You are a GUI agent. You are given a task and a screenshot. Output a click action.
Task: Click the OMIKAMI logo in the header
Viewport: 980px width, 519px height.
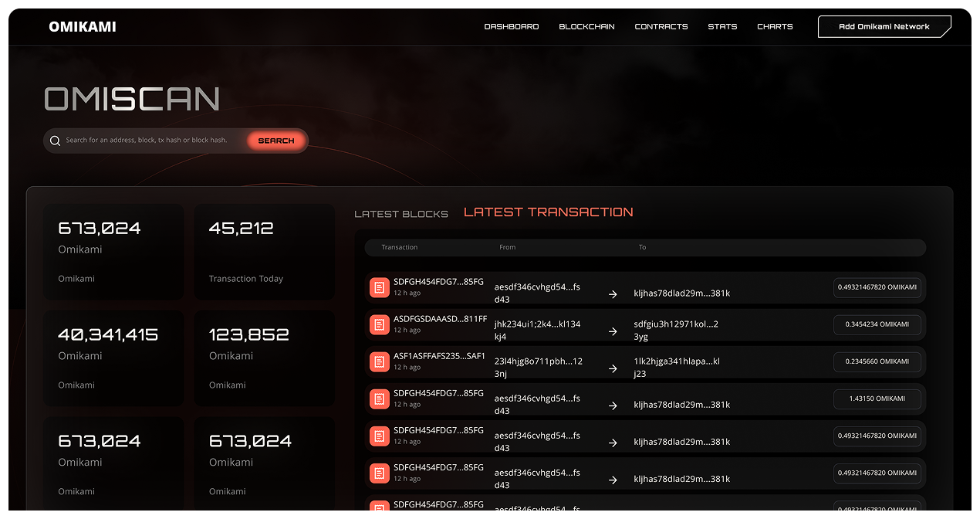(x=83, y=27)
